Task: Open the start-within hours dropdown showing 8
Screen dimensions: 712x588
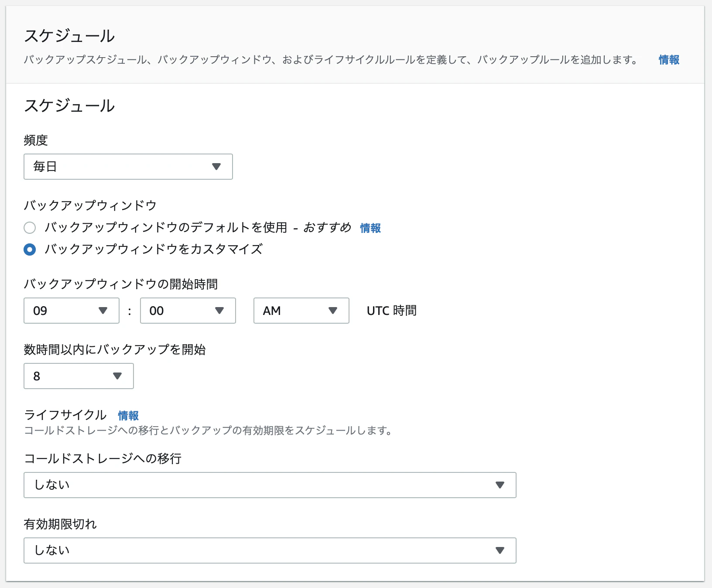Action: point(79,376)
